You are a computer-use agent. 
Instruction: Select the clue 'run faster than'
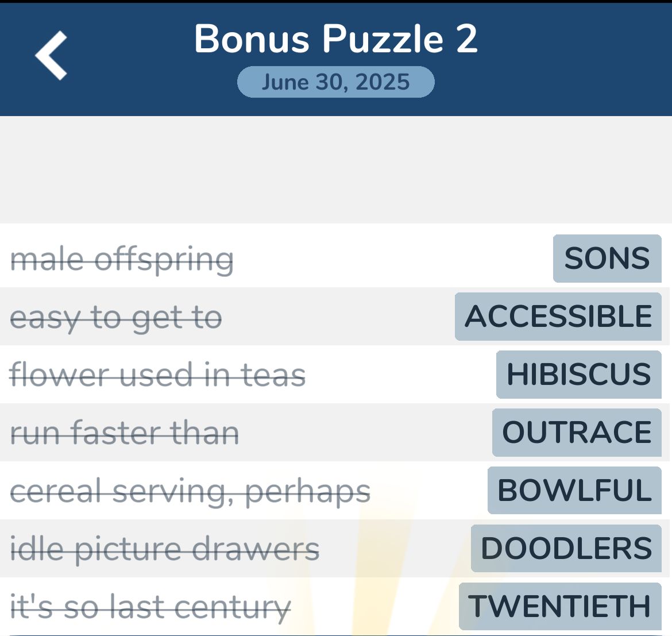click(126, 433)
